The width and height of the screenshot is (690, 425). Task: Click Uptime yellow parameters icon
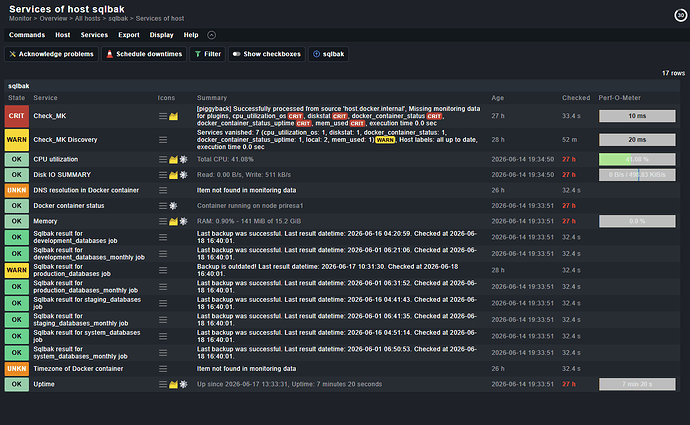click(173, 385)
